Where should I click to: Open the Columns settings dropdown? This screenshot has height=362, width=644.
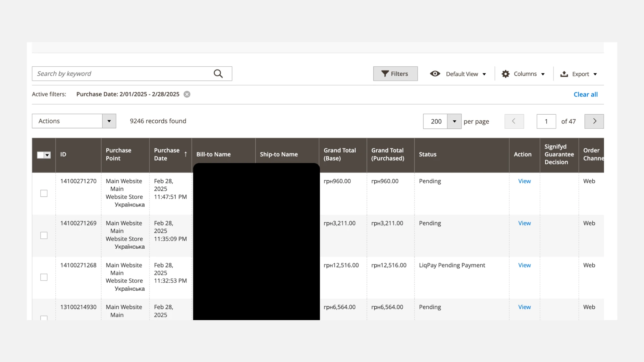coord(523,74)
